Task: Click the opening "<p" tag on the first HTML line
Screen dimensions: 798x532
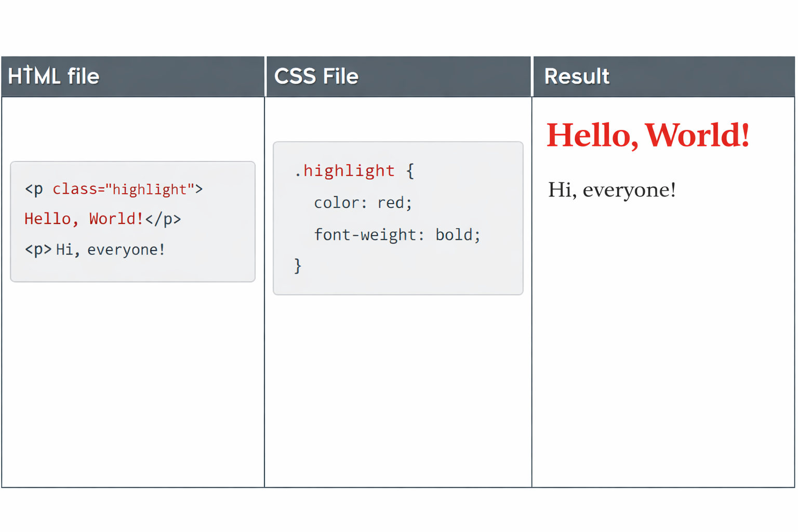Action: point(34,189)
